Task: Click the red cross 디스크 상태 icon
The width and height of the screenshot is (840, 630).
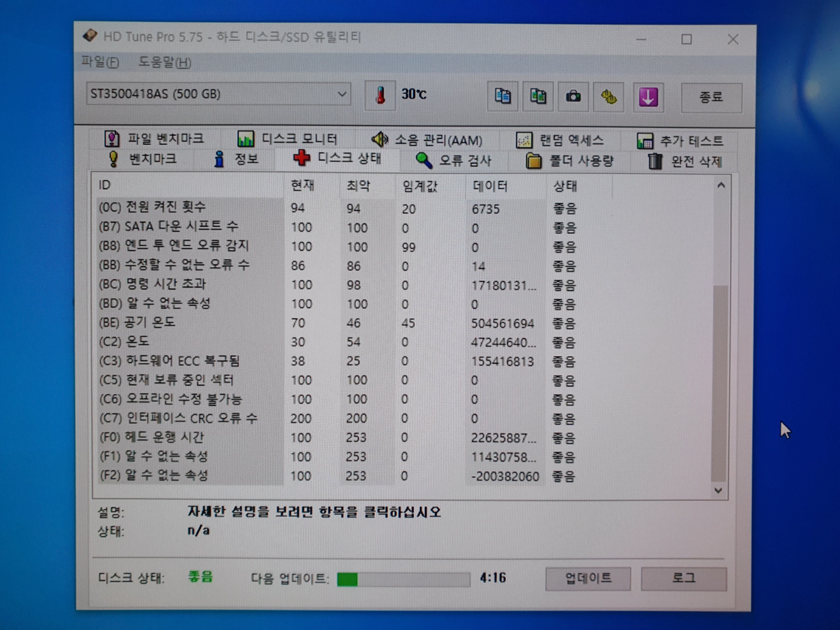Action: (x=301, y=158)
